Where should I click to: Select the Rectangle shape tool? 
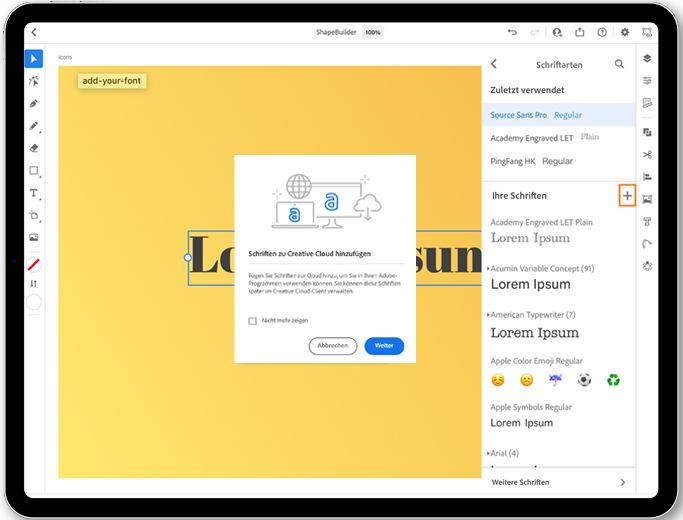[34, 170]
